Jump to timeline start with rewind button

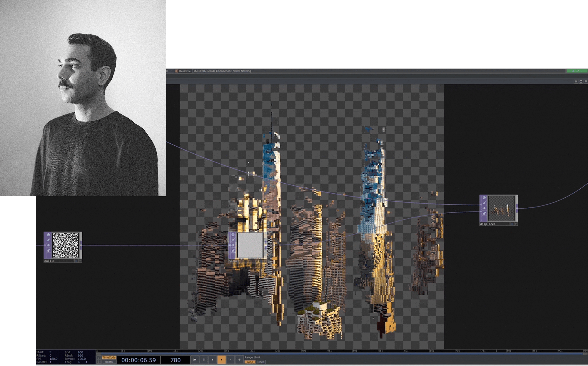(x=195, y=360)
